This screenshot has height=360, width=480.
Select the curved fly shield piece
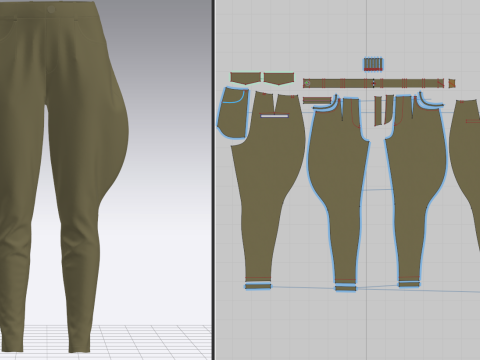pyautogui.click(x=389, y=109)
